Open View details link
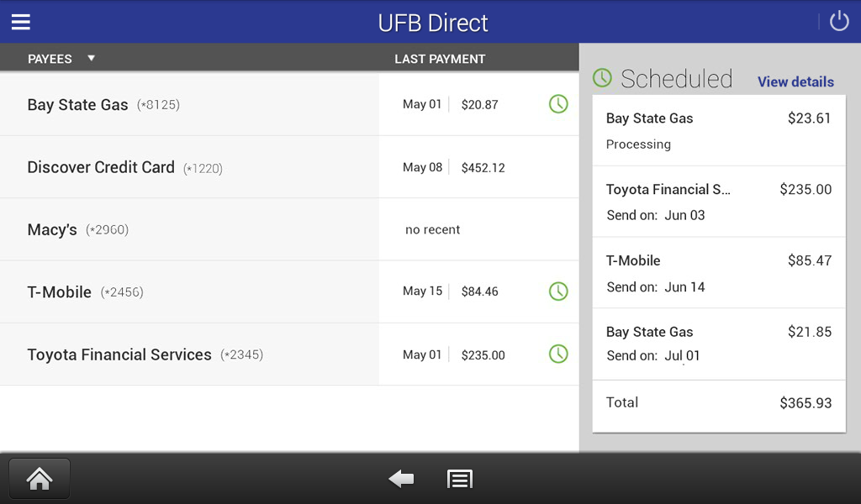Image resolution: width=861 pixels, height=504 pixels. (x=795, y=81)
